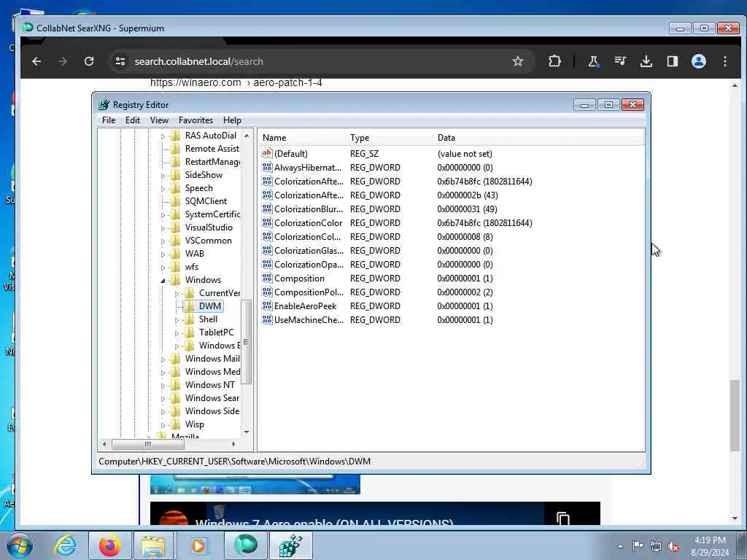Reload the SearXNG page
This screenshot has height=560, width=747.
pyautogui.click(x=89, y=61)
